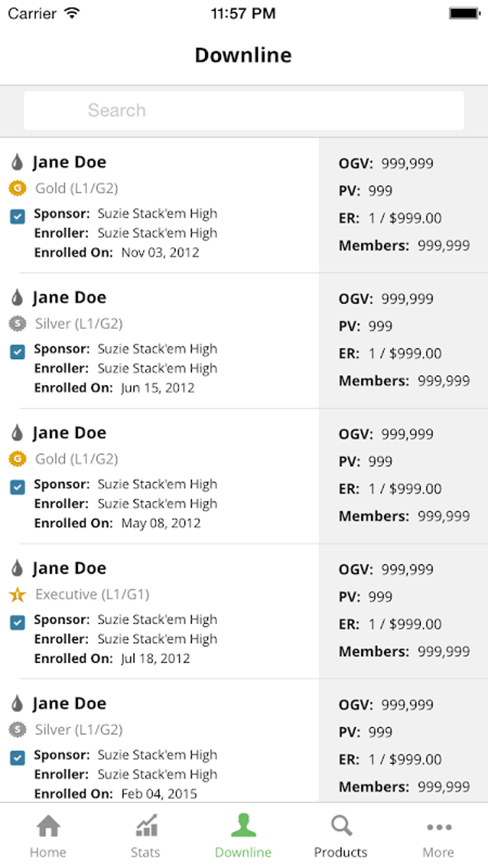Toggle the checkbox on Jul 18, 2012 entry
The width and height of the screenshot is (488, 868).
pos(18,622)
